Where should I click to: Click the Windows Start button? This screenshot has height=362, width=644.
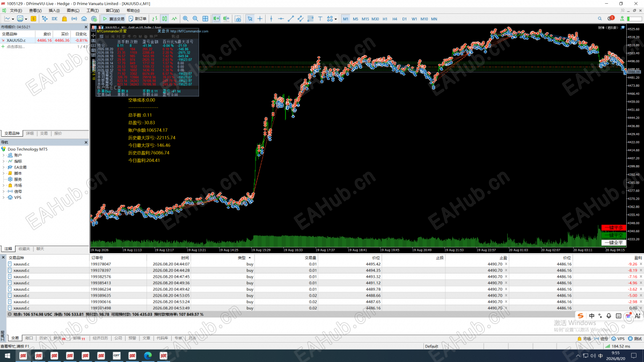point(8,355)
